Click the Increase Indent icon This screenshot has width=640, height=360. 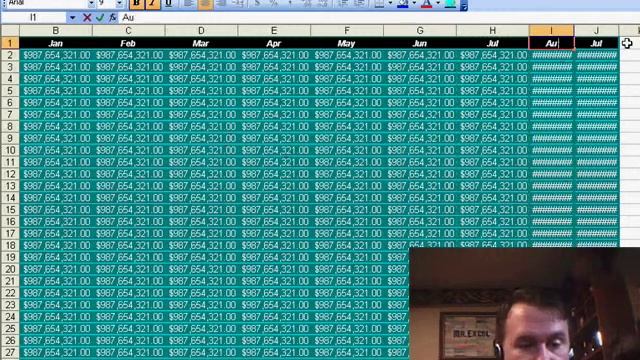360,3
